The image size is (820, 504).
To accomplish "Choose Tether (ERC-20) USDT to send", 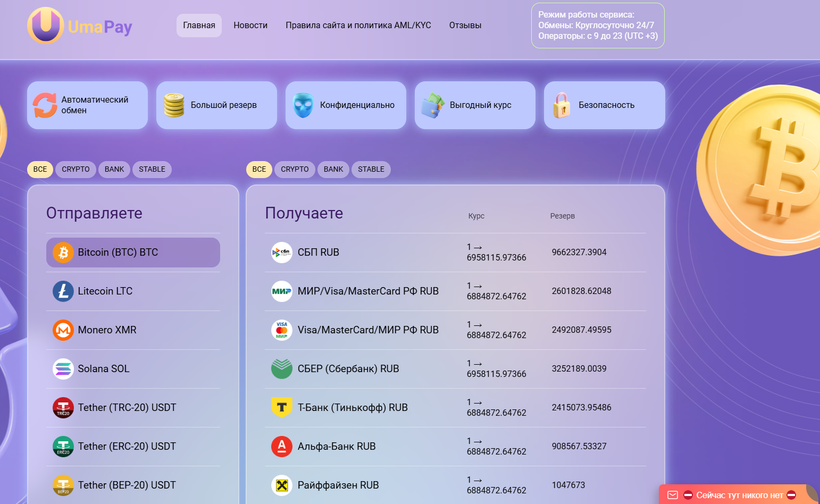I will coord(133,447).
